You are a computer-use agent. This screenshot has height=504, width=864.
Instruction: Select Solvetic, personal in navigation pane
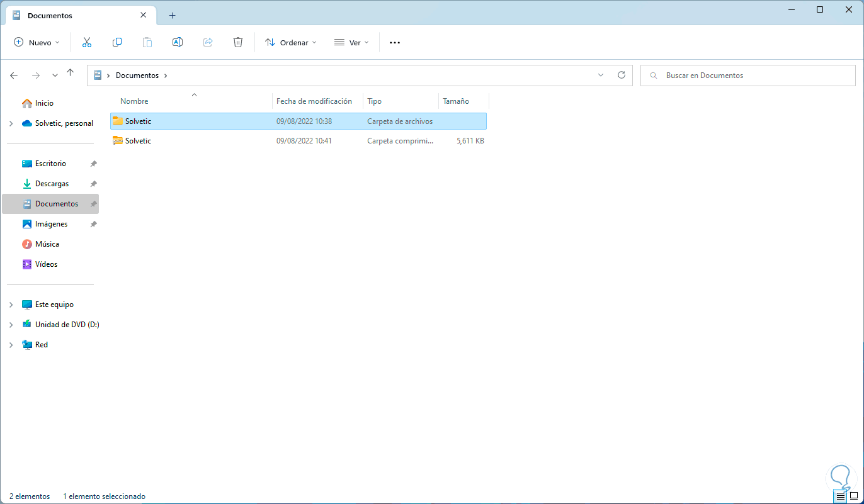pos(64,123)
